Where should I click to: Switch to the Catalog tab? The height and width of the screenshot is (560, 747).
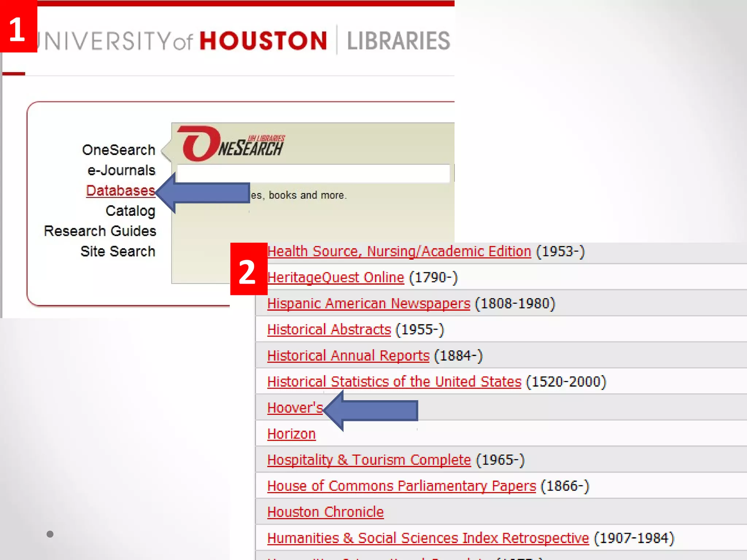130,211
